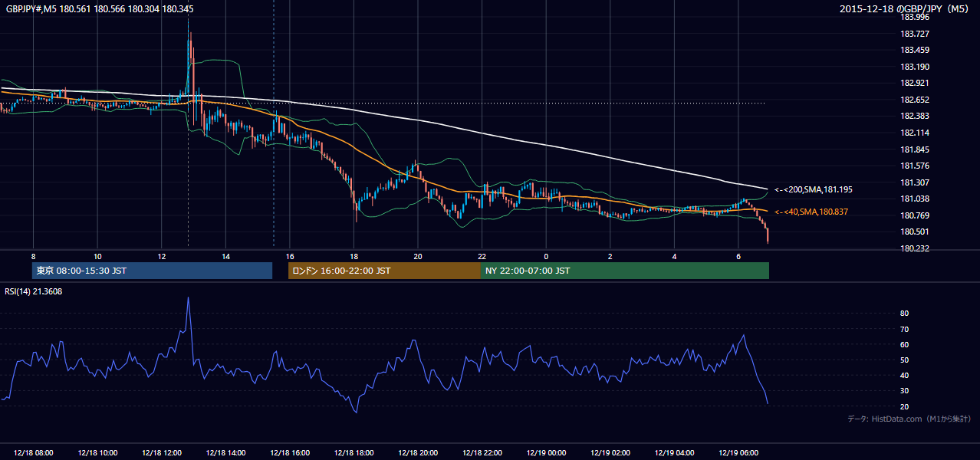Click hour tick '22' below the price chart
This screenshot has height=460, width=980.
coord(482,256)
